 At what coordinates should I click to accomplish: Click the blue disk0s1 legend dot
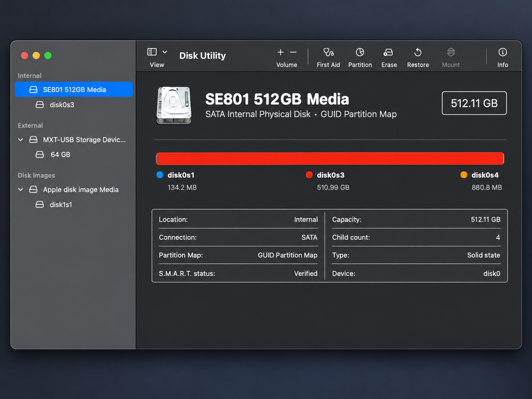160,175
